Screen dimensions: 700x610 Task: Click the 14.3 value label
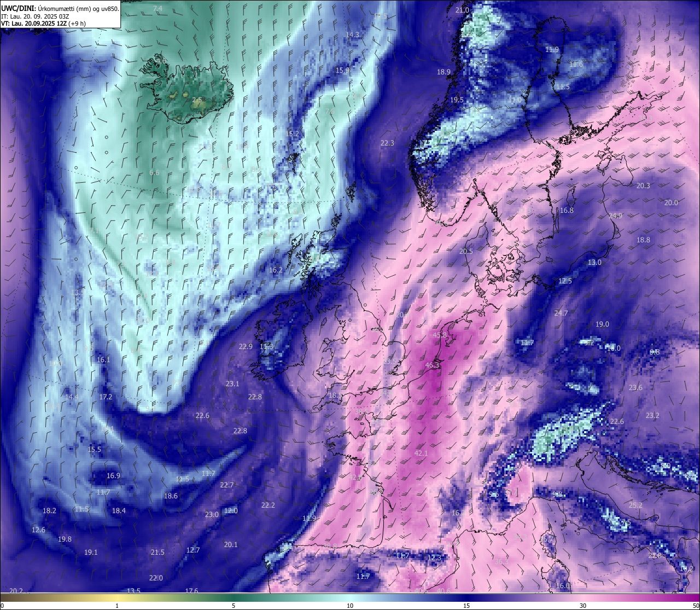352,34
